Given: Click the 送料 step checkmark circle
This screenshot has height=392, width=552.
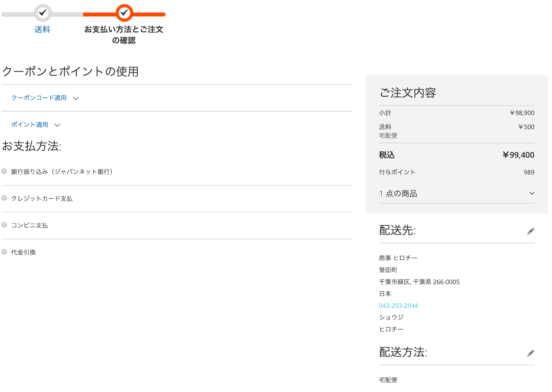Looking at the screenshot, I should (43, 13).
